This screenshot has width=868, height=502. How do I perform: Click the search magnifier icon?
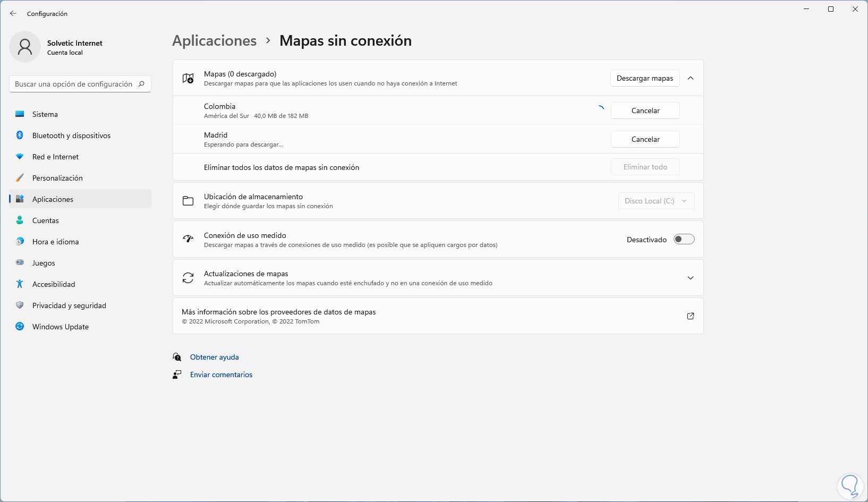141,84
